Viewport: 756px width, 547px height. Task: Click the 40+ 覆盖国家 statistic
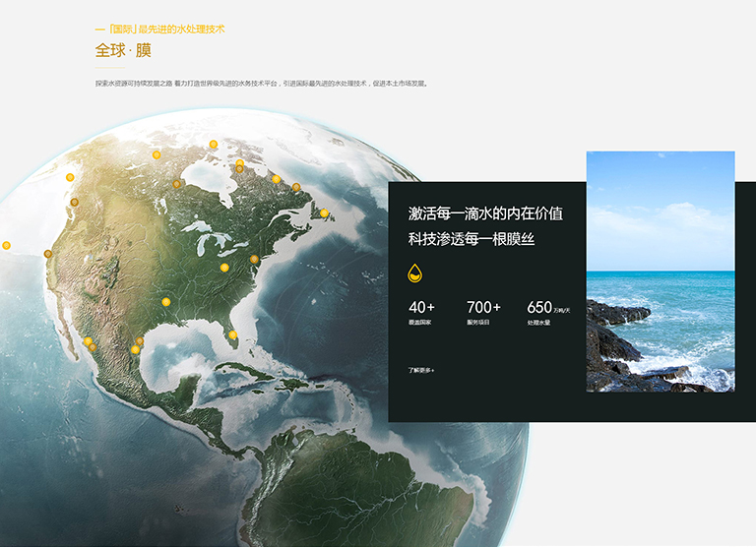click(x=421, y=313)
